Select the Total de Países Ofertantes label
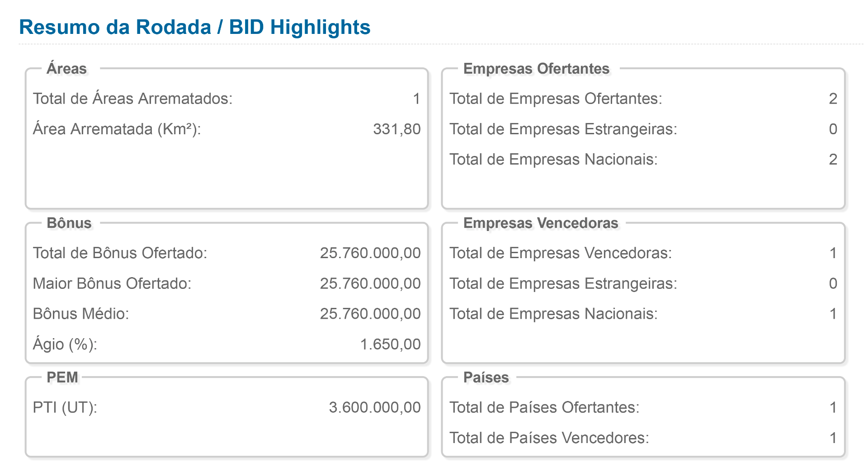Image resolution: width=868 pixels, height=467 pixels. pyautogui.click(x=544, y=407)
